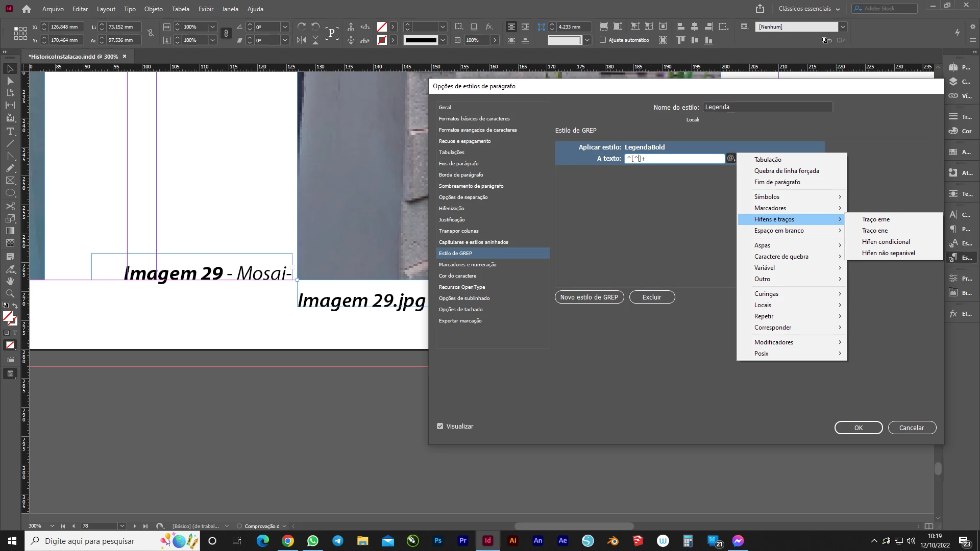
Task: Select the Eyedropper tool
Action: click(10, 269)
